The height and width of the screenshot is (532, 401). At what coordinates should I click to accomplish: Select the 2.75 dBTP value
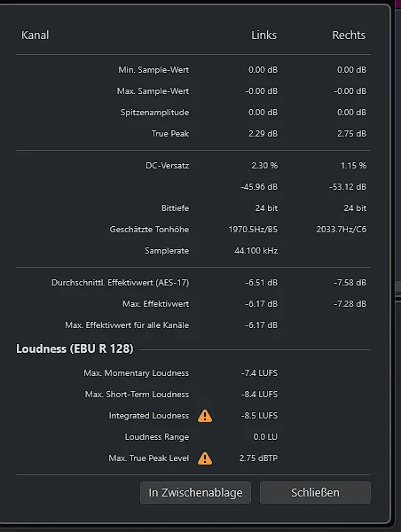(x=258, y=458)
